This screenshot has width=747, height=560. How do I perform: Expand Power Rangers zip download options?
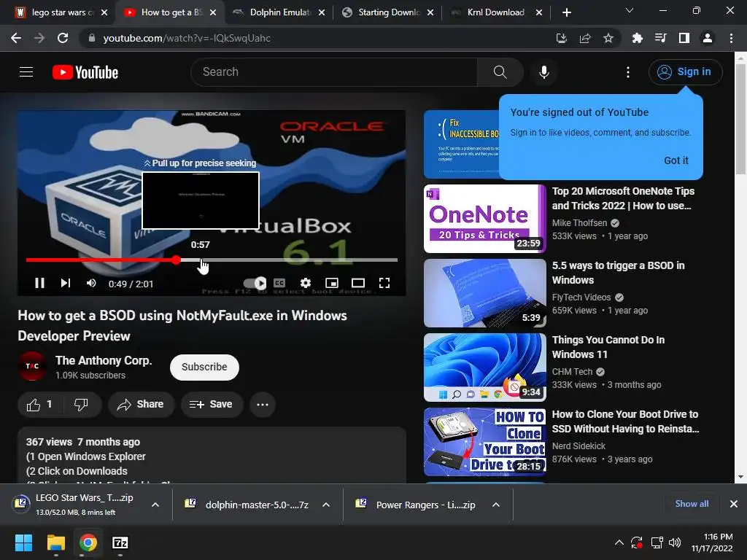[x=496, y=505]
